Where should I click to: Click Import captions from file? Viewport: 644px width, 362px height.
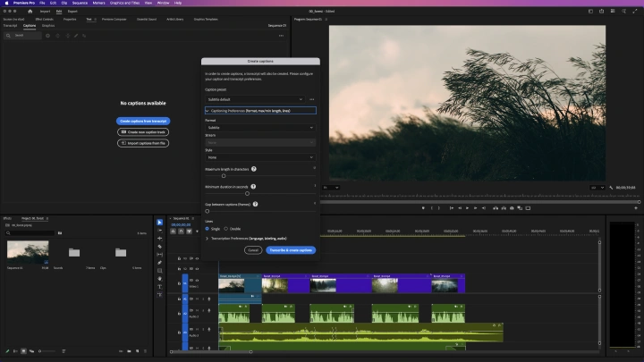tap(143, 143)
